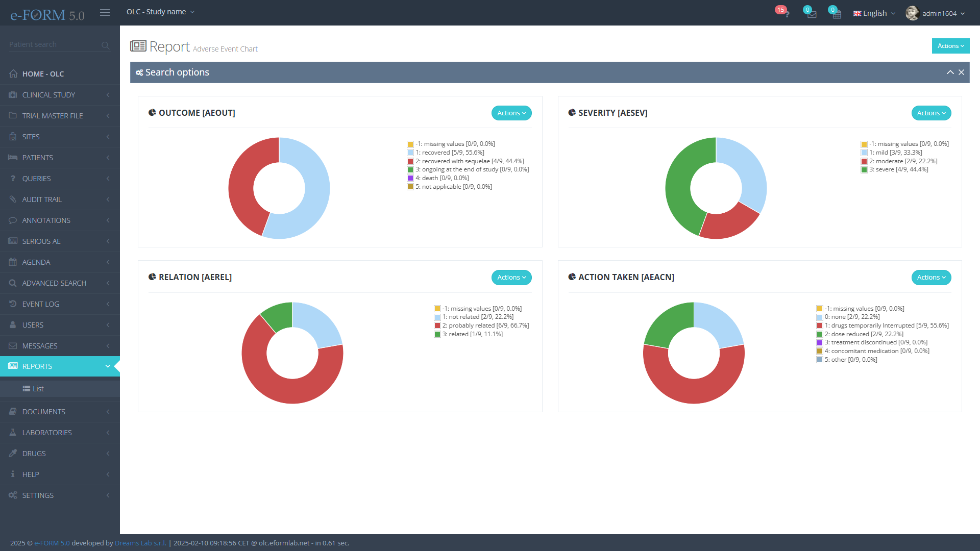Close the Search options panel
Image resolution: width=980 pixels, height=551 pixels.
pos(961,72)
